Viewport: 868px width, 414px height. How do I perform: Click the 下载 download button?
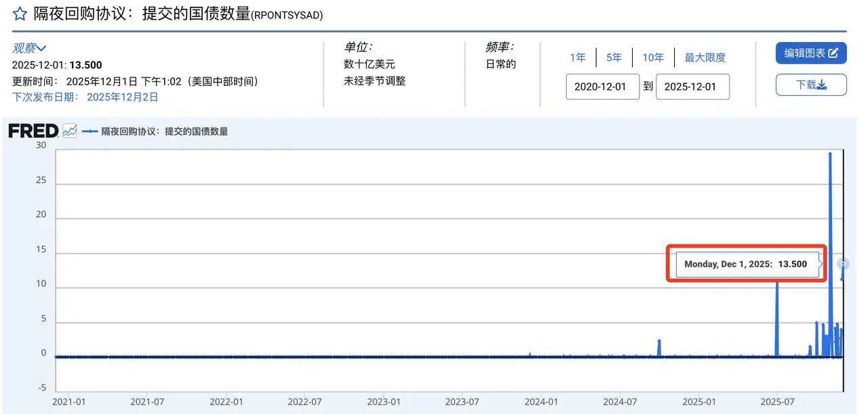click(811, 85)
